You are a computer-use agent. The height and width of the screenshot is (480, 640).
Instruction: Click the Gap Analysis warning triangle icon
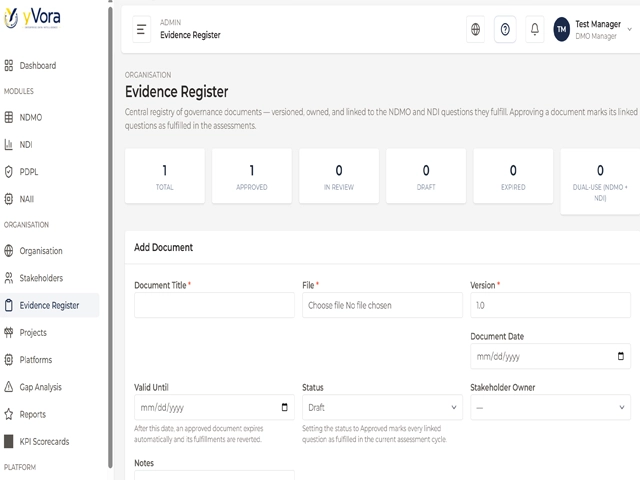[x=9, y=387]
